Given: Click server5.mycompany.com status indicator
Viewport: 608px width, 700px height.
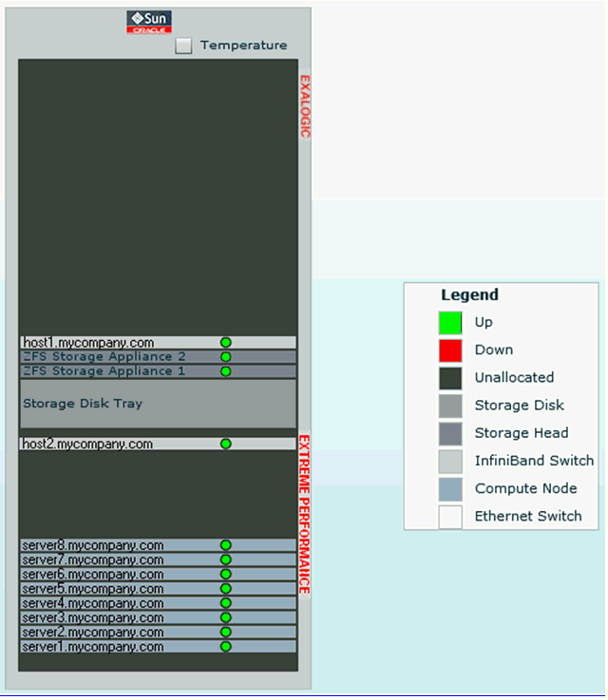Looking at the screenshot, I should [226, 588].
